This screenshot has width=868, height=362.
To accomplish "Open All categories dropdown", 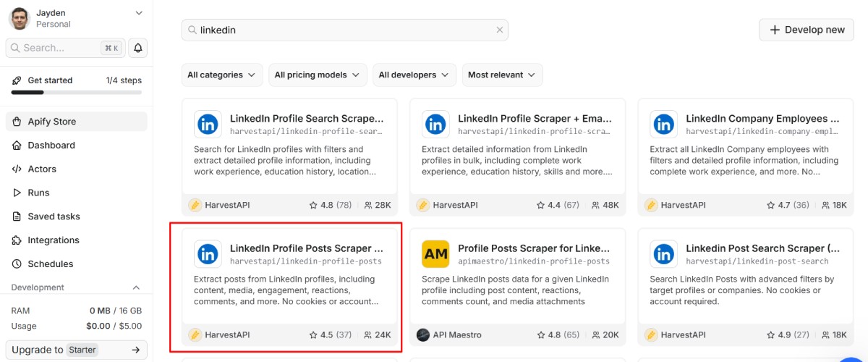I will tap(222, 75).
